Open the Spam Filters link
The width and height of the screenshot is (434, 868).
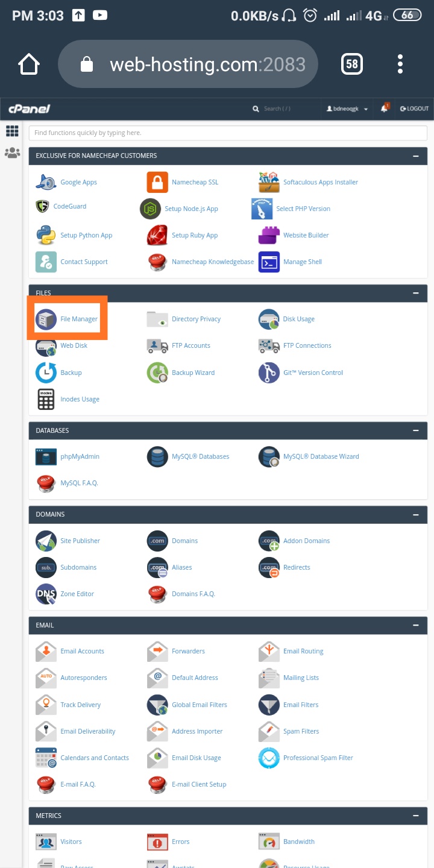coord(301,731)
